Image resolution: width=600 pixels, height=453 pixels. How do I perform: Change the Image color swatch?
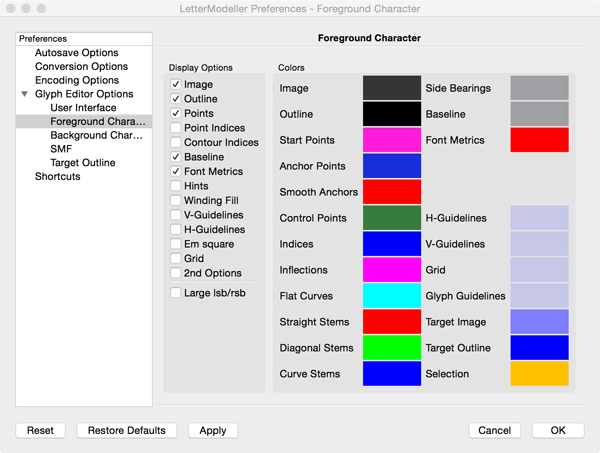pyautogui.click(x=392, y=88)
